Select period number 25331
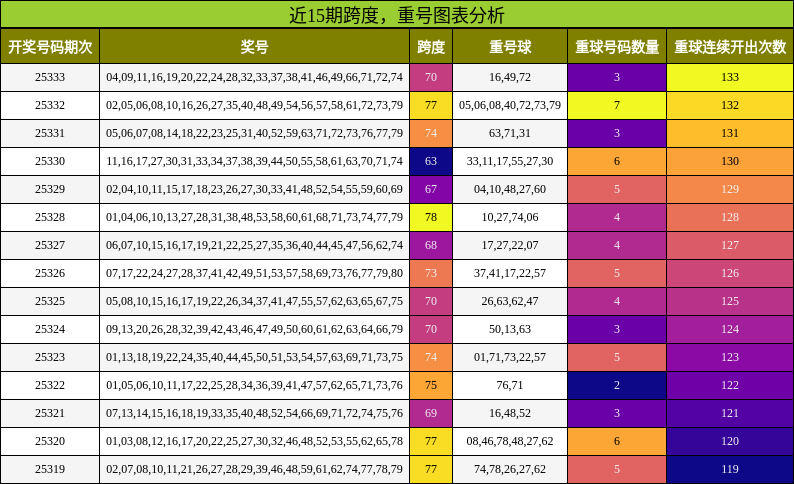The height and width of the screenshot is (484, 794). pyautogui.click(x=50, y=133)
